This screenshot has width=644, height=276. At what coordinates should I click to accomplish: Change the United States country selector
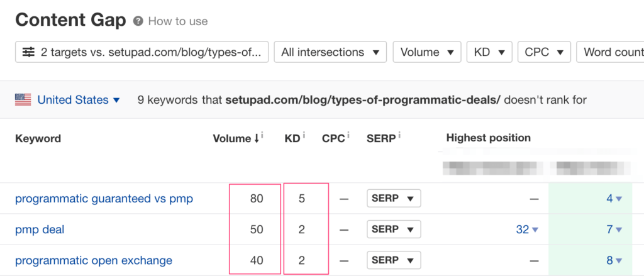(x=79, y=99)
